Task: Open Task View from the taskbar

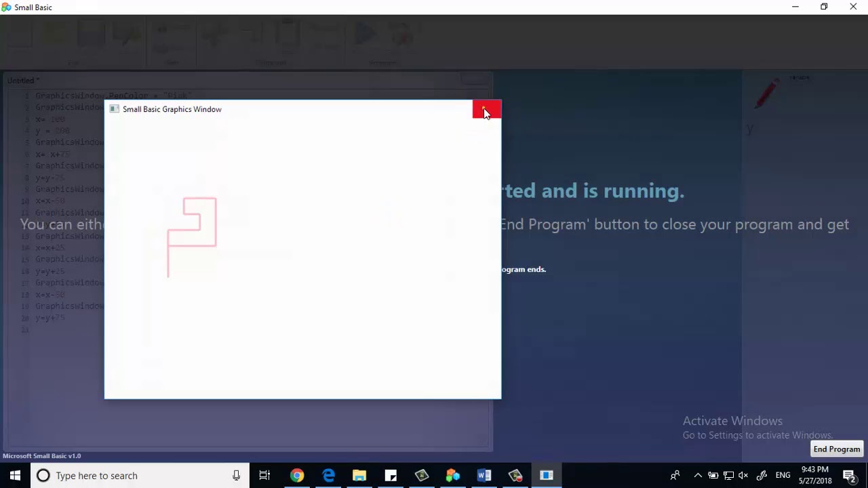Action: 264,476
